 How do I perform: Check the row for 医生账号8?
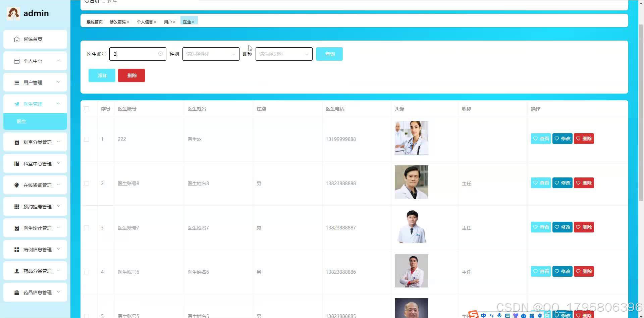click(87, 183)
